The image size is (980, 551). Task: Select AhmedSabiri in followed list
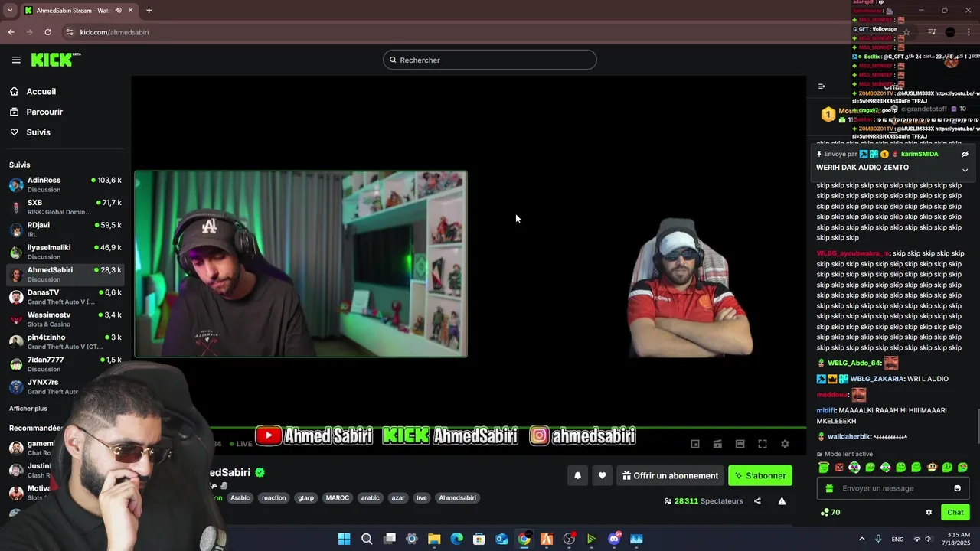click(66, 274)
